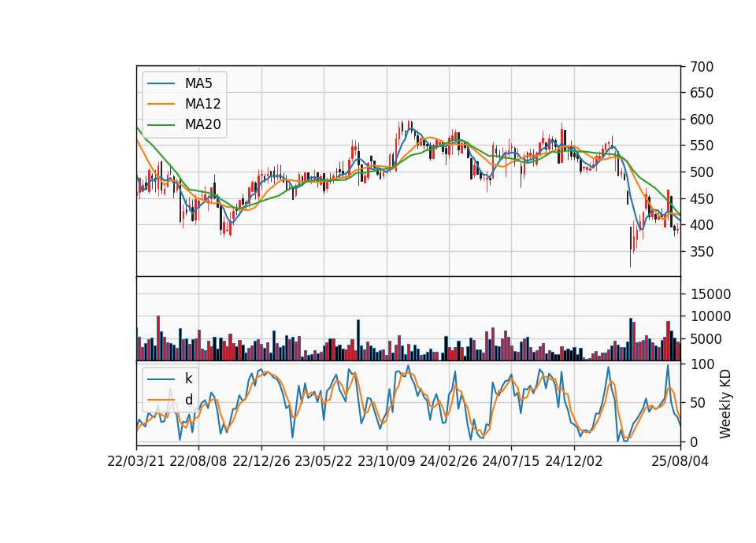
Task: Click the 15000 volume axis label
Action: pyautogui.click(x=710, y=294)
